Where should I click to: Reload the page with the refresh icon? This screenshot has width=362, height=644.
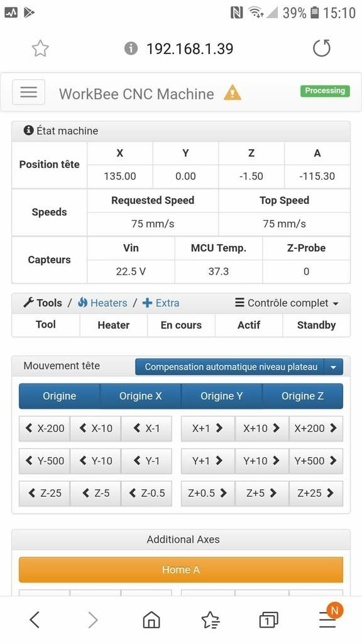[321, 48]
